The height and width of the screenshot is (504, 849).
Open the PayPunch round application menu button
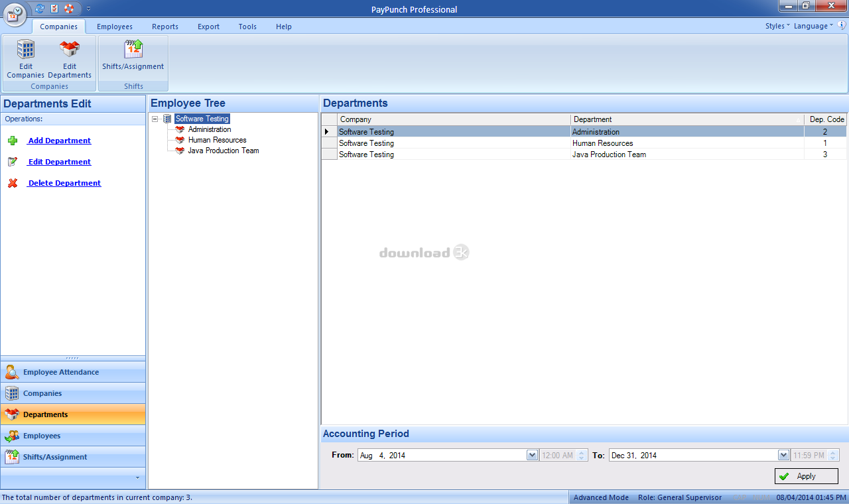coord(15,14)
